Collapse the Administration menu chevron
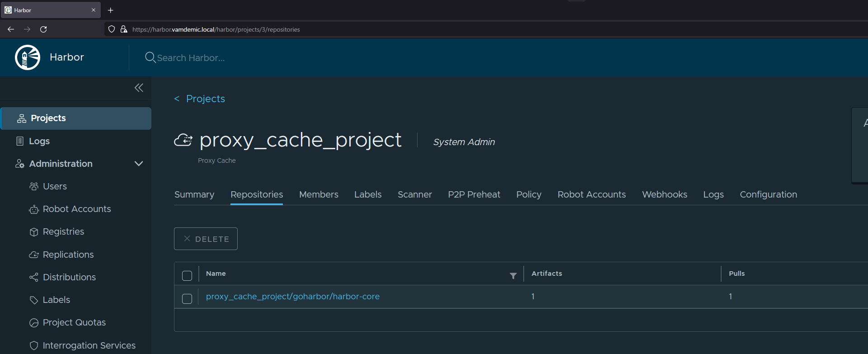 tap(139, 164)
